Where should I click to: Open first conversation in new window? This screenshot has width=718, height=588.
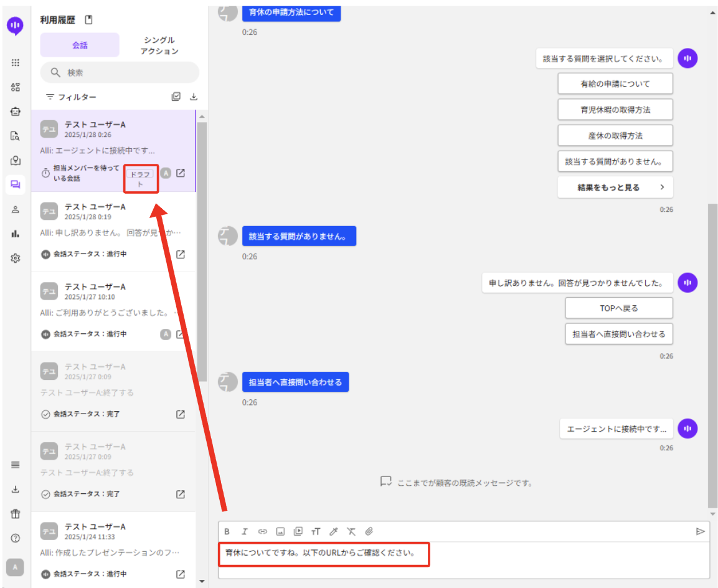[x=181, y=173]
